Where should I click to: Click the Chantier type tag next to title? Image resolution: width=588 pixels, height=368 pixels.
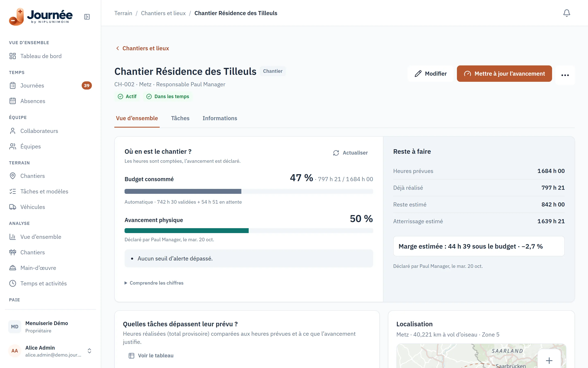pyautogui.click(x=273, y=71)
